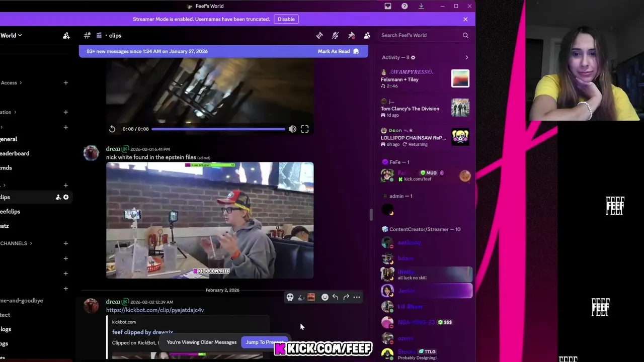The height and width of the screenshot is (362, 644).
Task: Click the download apps icon
Action: tap(421, 6)
